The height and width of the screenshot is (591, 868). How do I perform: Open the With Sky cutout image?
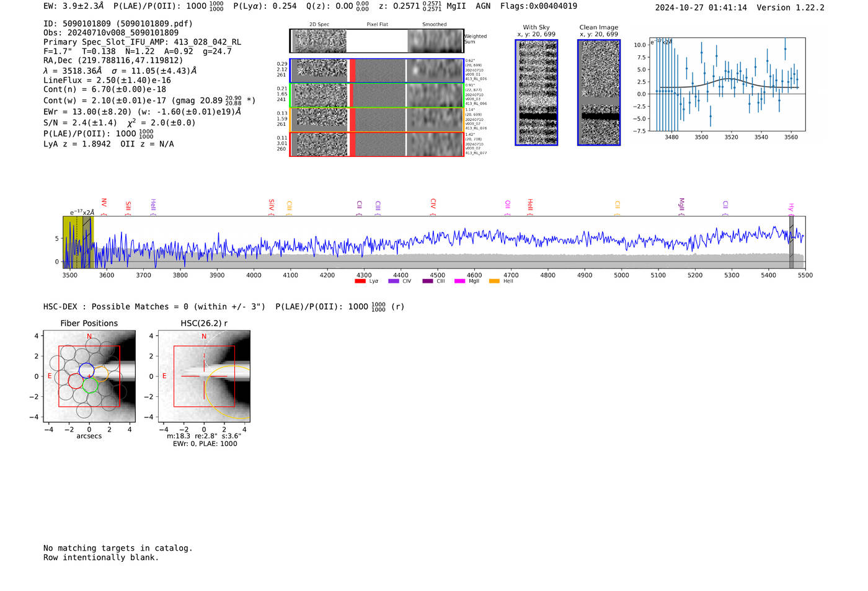(536, 92)
